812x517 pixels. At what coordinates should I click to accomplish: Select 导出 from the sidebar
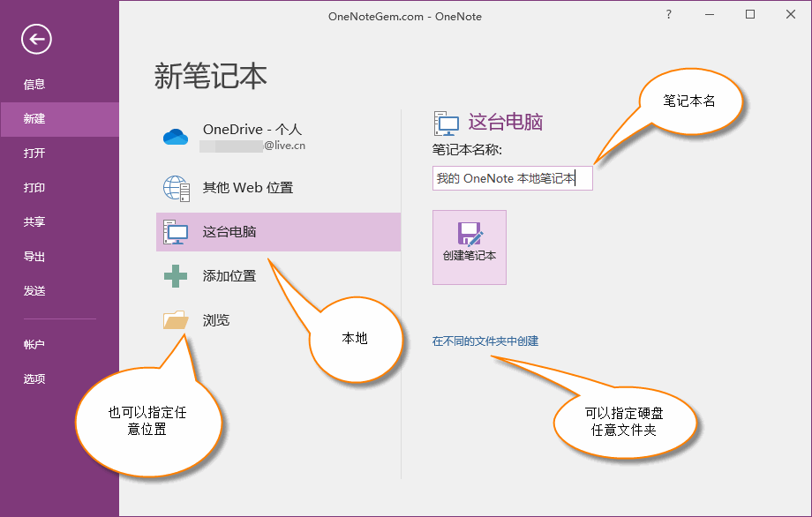tap(34, 256)
